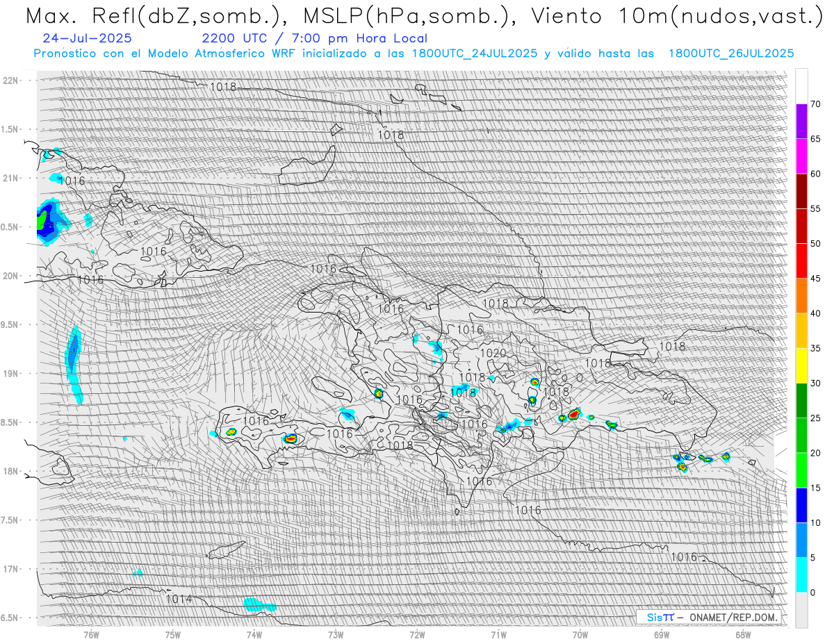Click the '70W' longitude axis label
834x644 pixels.
point(580,634)
